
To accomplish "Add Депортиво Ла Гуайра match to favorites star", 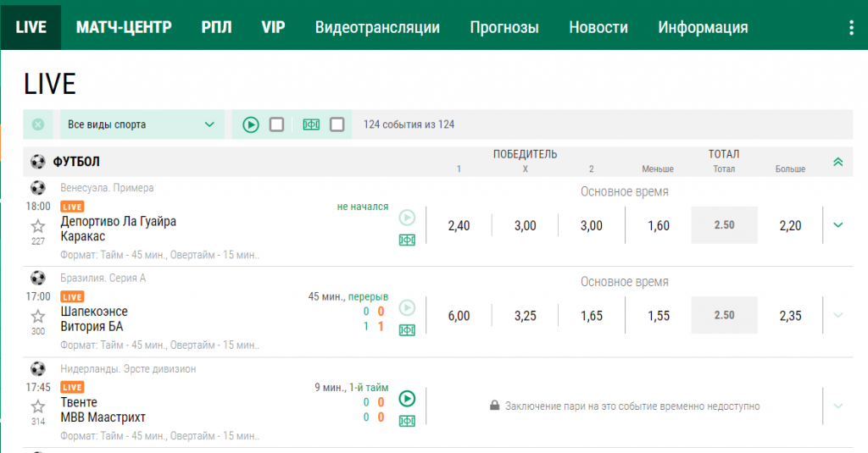I will 38,226.
